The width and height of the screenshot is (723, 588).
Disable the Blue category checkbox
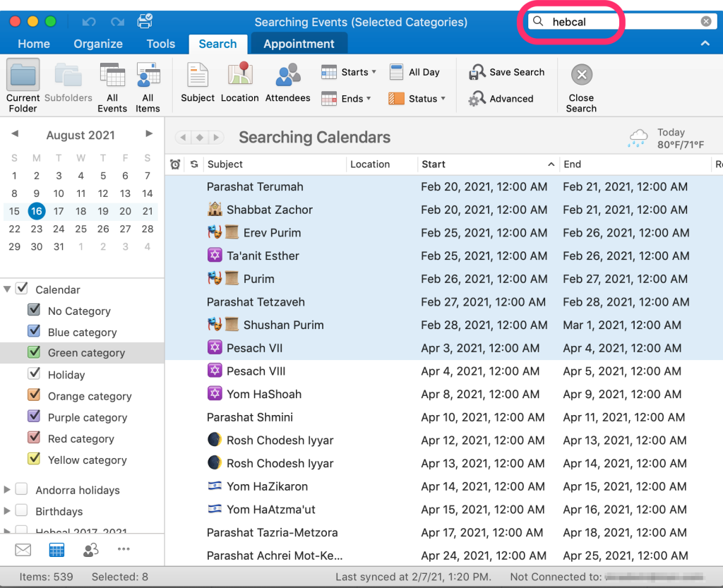(x=33, y=332)
